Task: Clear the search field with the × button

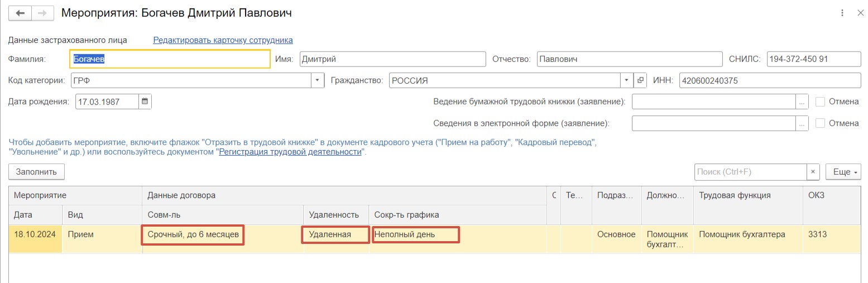Action: pos(813,172)
